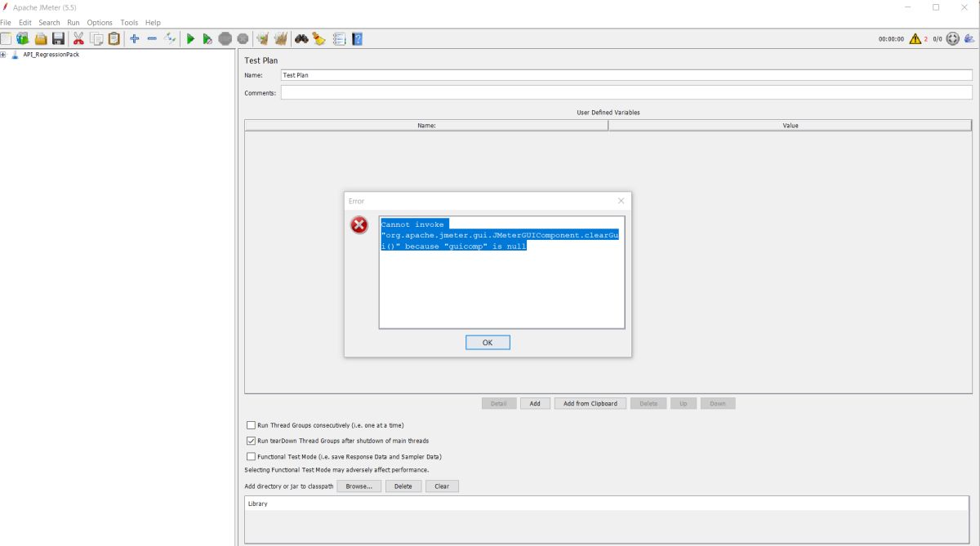Click the Value column header

[x=791, y=126]
